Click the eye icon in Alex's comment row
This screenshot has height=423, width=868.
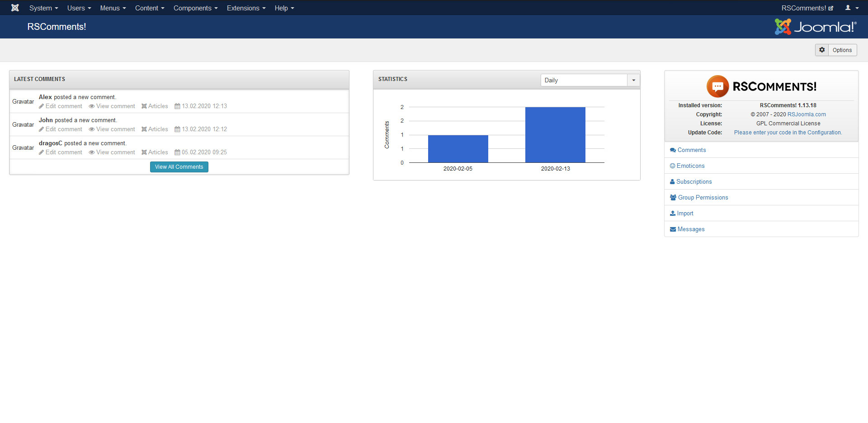pyautogui.click(x=92, y=106)
